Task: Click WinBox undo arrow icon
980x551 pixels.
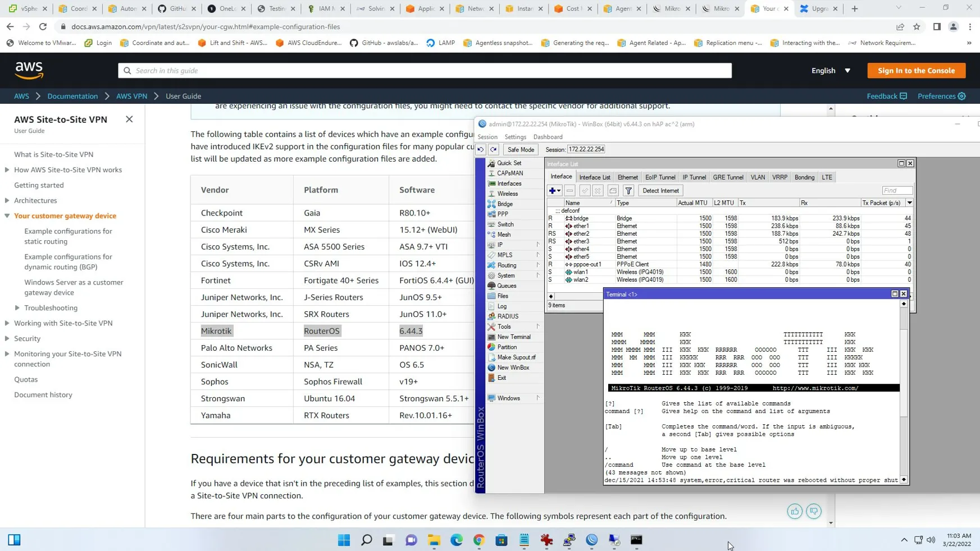Action: click(481, 150)
